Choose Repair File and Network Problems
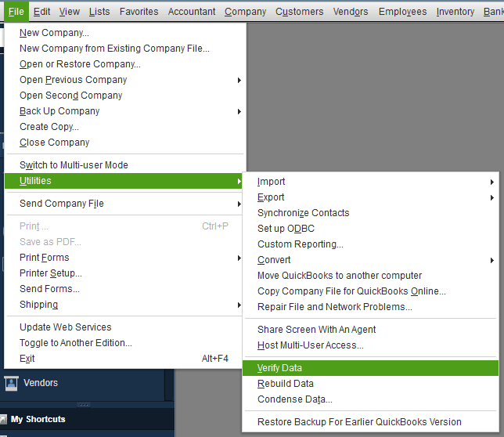Screen dimensions: 504x437 (x=334, y=307)
